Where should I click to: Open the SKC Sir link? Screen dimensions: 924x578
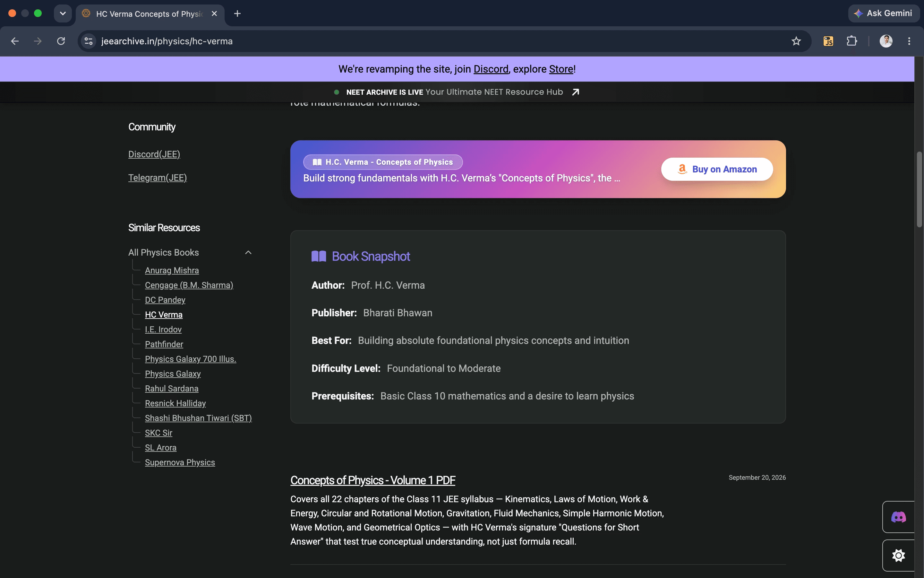tap(158, 433)
